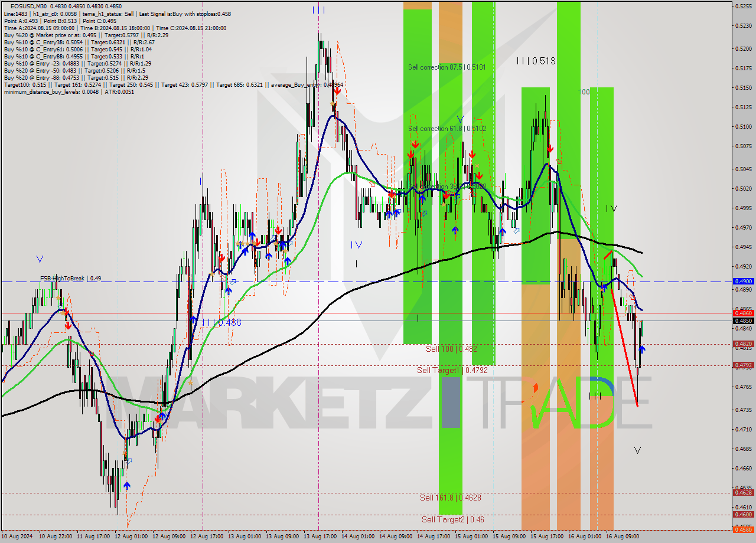Click the orange 0.4580 price tag
Screen dimensions: 756x543
(x=743, y=529)
